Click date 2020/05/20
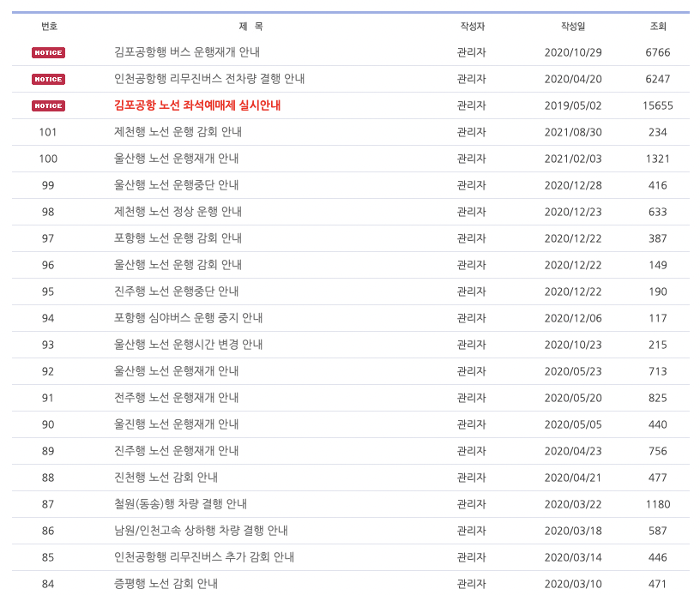This screenshot has width=700, height=595. 573,398
